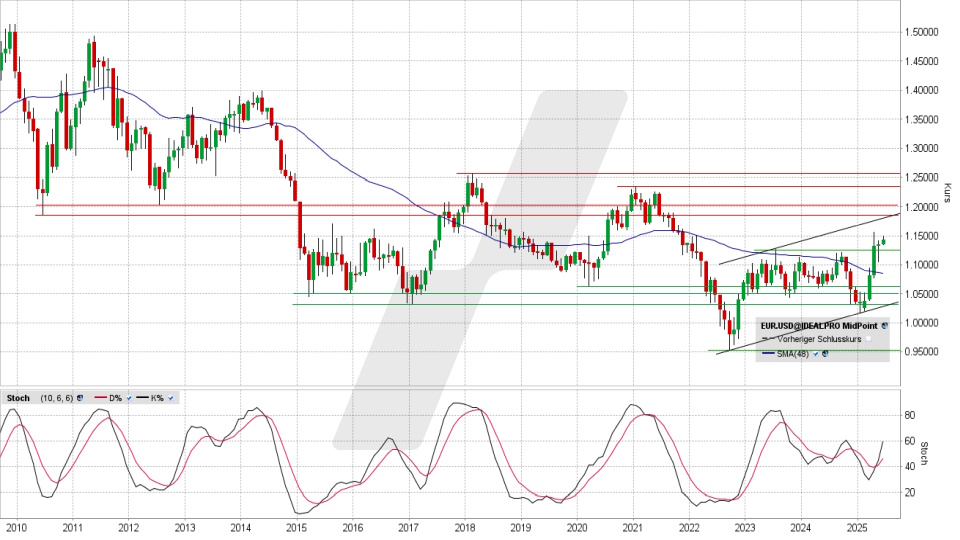Click the 1.15000 price axis label
960x540 pixels.
click(921, 236)
